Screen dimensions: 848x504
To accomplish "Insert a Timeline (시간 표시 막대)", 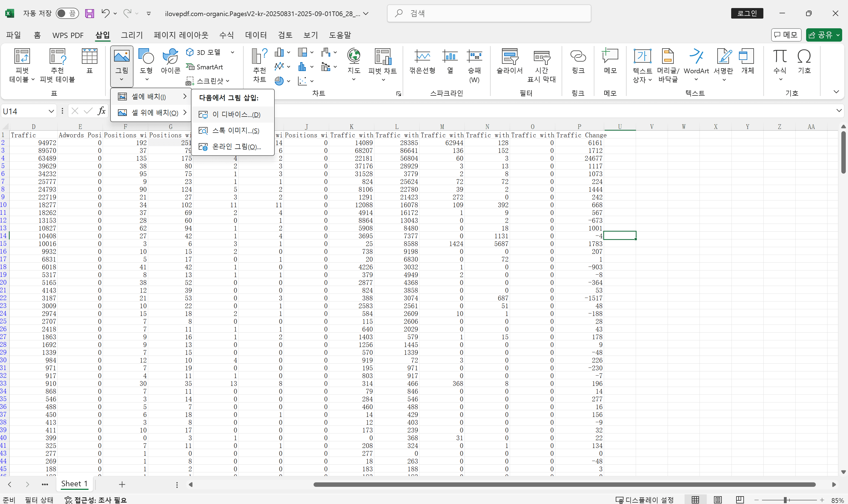I will [x=542, y=65].
